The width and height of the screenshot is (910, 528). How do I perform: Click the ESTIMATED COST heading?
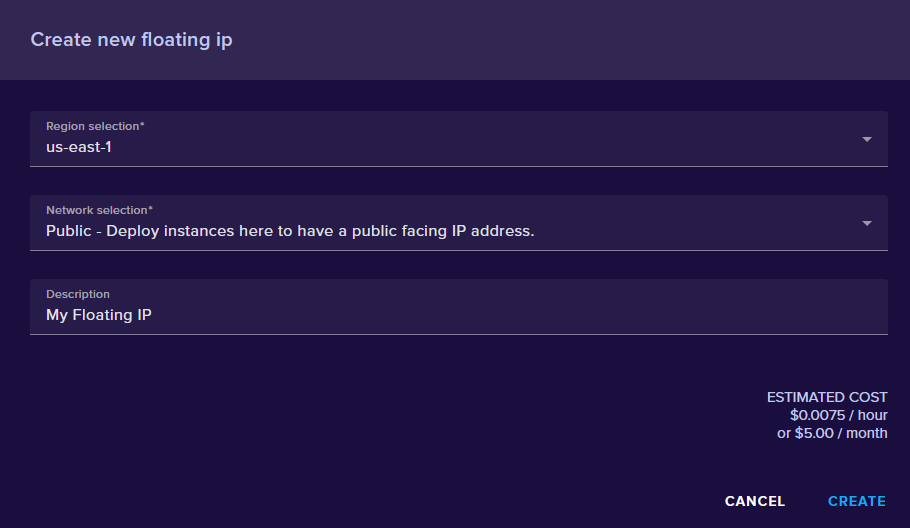click(826, 397)
